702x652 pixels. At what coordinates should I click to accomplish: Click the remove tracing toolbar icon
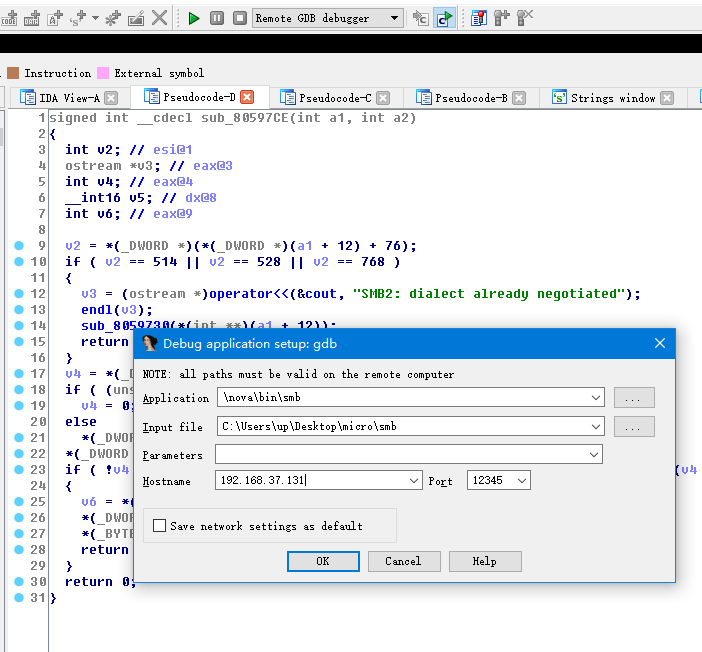[x=525, y=18]
